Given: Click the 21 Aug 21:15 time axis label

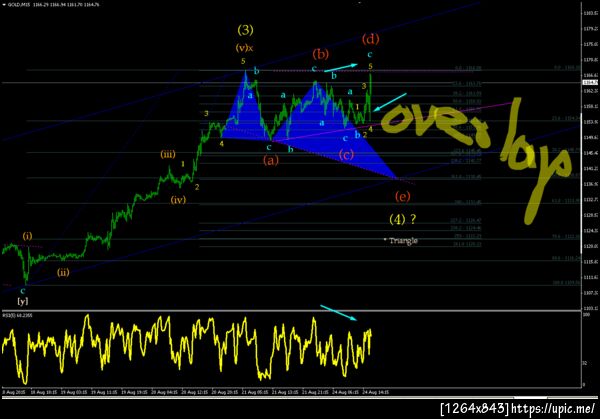Looking at the screenshot, I should tap(315, 392).
